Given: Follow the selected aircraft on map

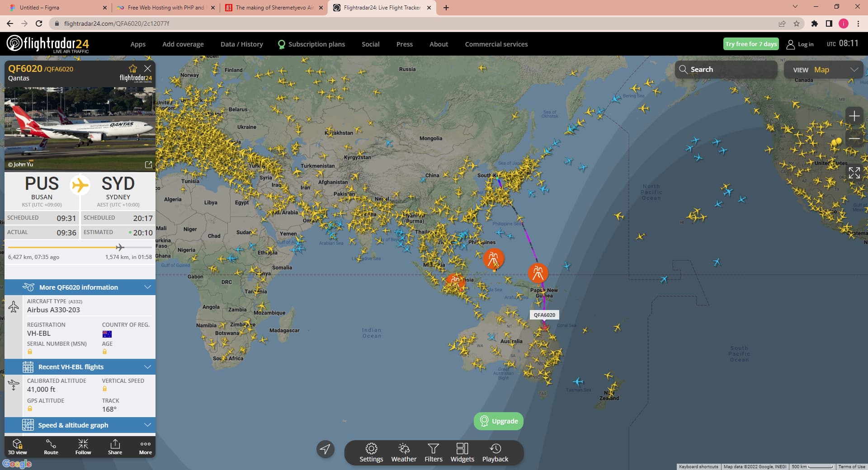Looking at the screenshot, I should click(x=83, y=446).
